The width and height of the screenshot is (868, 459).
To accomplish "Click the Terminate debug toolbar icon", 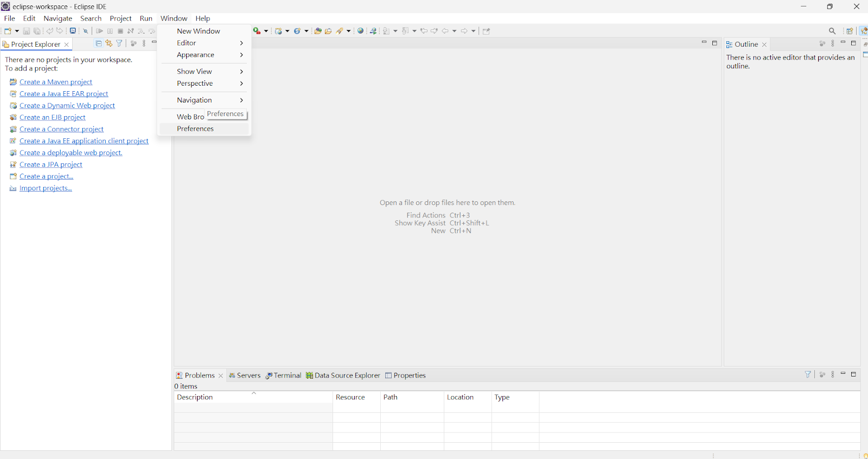I will [x=120, y=31].
